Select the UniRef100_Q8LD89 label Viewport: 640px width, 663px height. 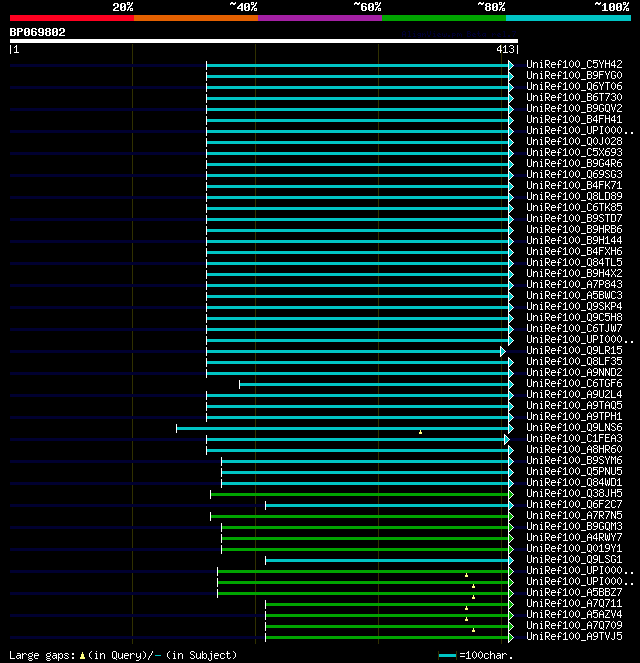[574, 196]
